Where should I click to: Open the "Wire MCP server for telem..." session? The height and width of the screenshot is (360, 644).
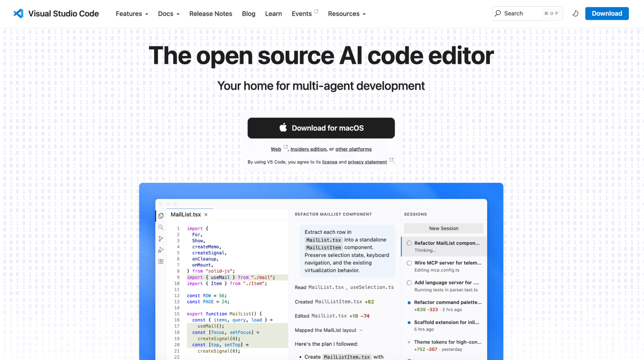444,266
